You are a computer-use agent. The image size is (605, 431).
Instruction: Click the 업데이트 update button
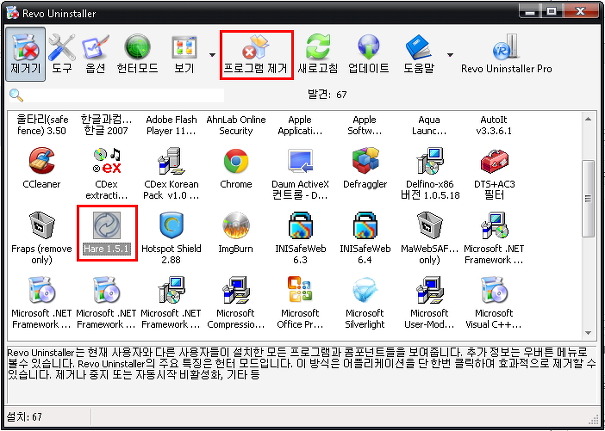[x=368, y=54]
